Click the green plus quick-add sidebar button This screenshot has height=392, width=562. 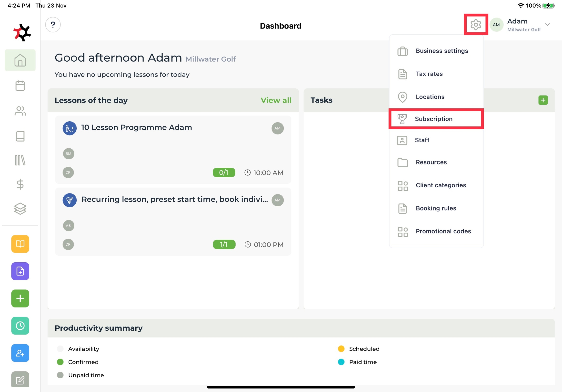pos(20,298)
